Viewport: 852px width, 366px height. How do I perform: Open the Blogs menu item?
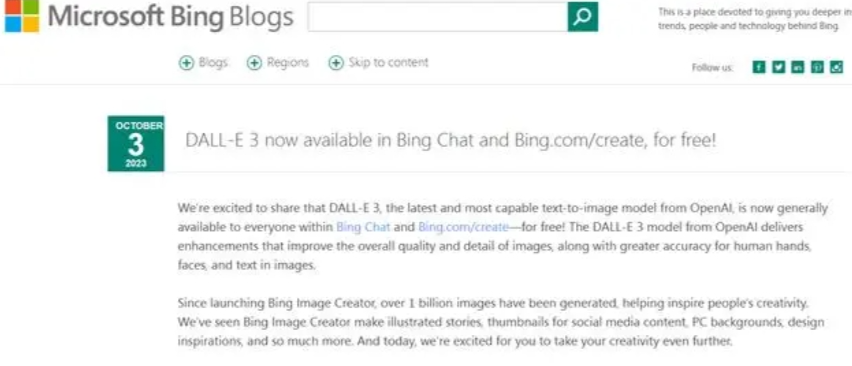click(213, 62)
